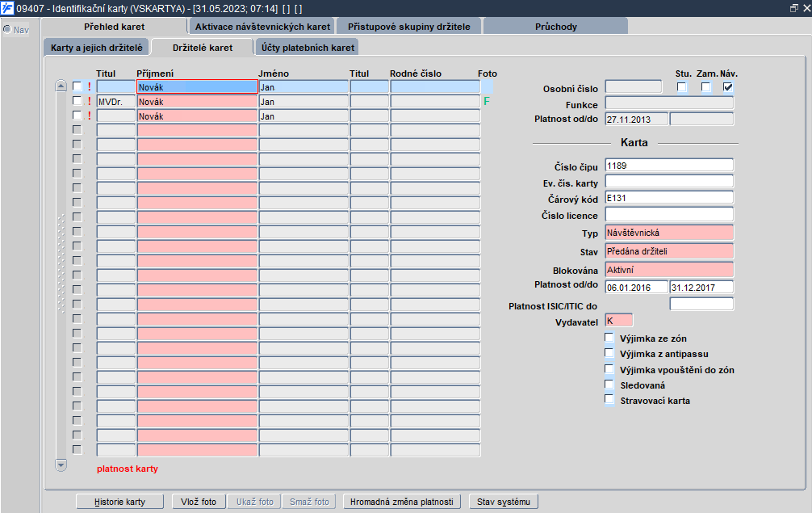
Task: Click the highlighted Příjmení cell Novák in first row
Action: coord(197,86)
